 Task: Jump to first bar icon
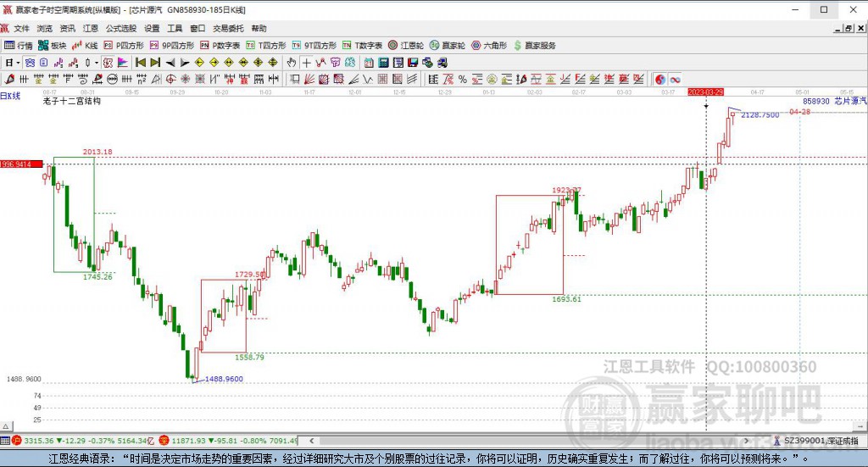point(140,63)
